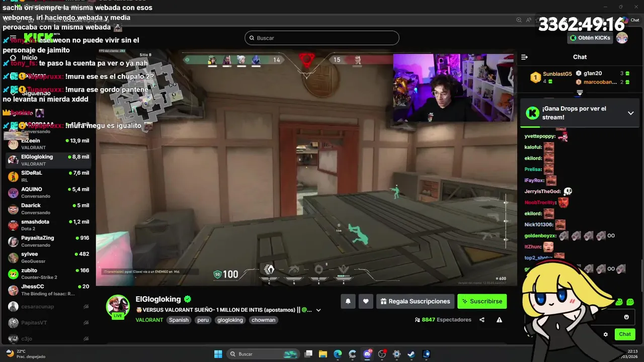Open taskbar Settings gear app
Screen dimensions: 644x362
(396, 354)
